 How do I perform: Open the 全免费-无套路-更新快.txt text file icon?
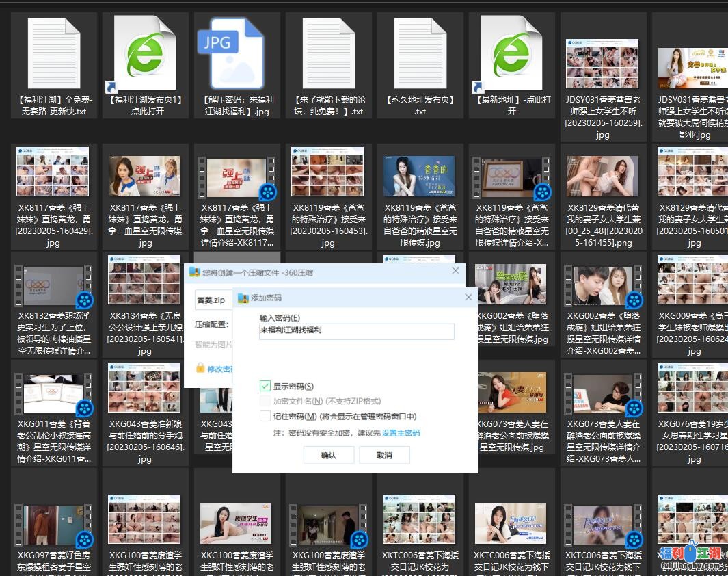[x=53, y=53]
